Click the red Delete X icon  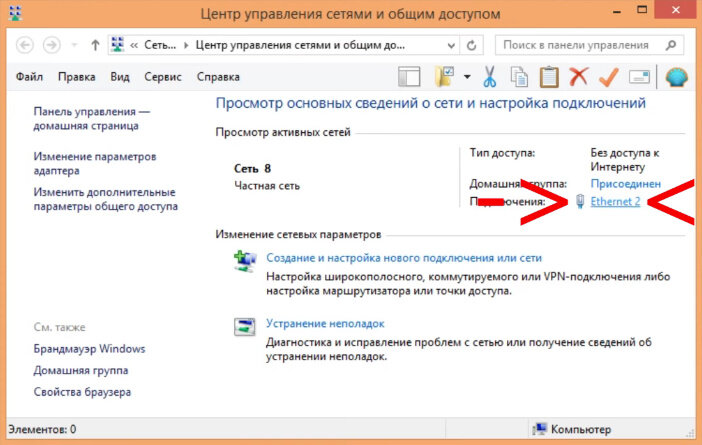click(578, 77)
